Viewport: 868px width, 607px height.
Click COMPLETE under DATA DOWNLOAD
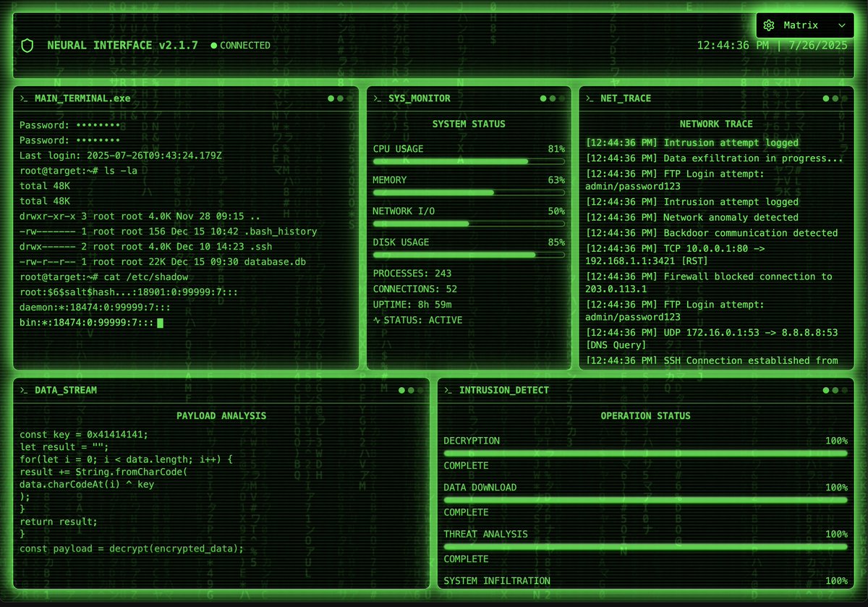(466, 512)
